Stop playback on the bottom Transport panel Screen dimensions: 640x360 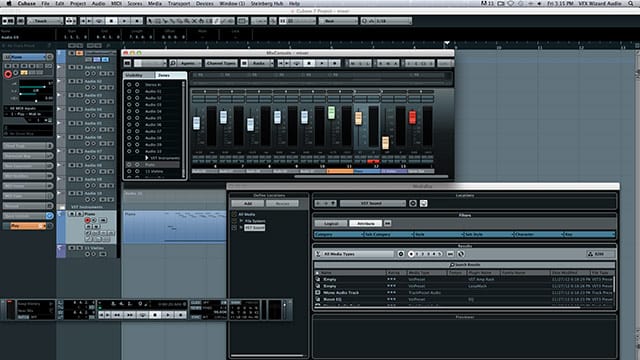[155, 315]
